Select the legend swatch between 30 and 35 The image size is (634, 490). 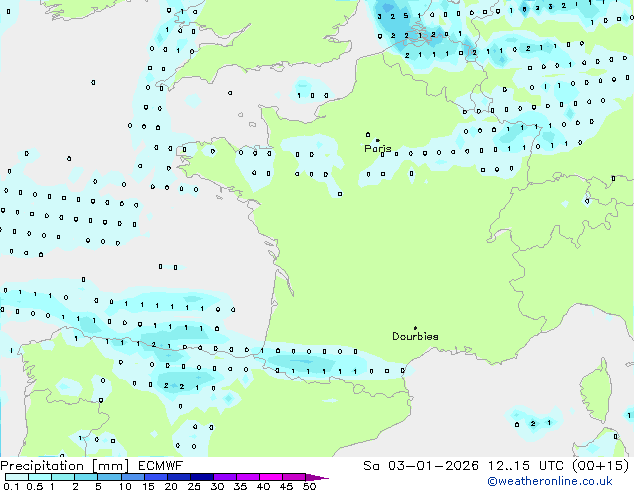225,477
